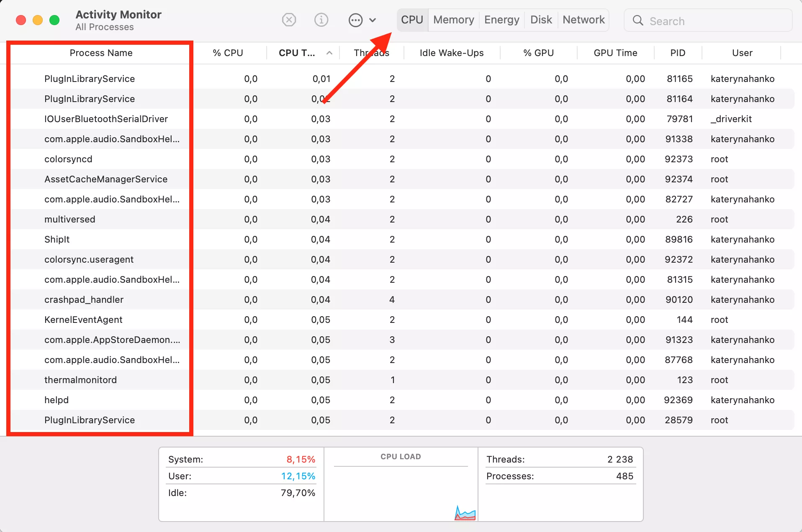Screen dimensions: 802x532
Task: Click the Search input field
Action: (x=708, y=20)
